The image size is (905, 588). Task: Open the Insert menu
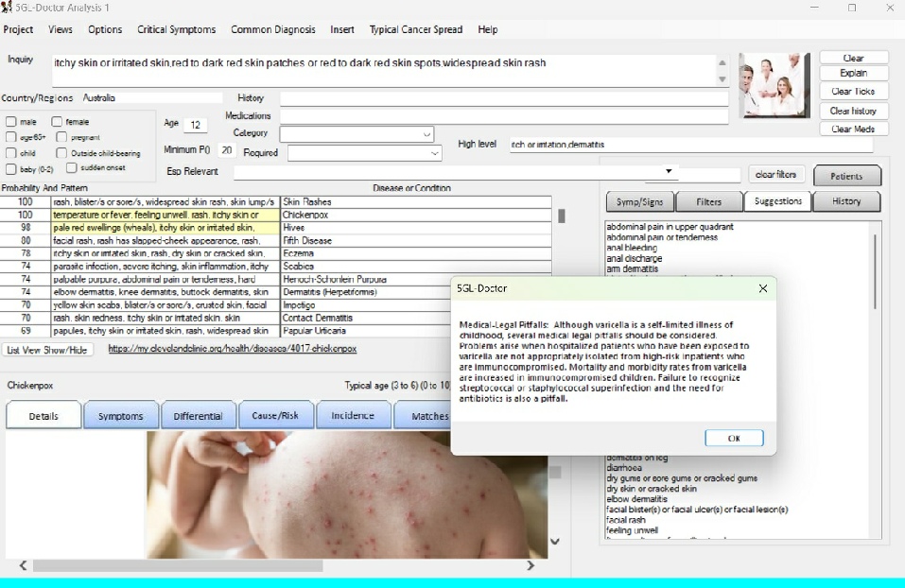(x=342, y=29)
